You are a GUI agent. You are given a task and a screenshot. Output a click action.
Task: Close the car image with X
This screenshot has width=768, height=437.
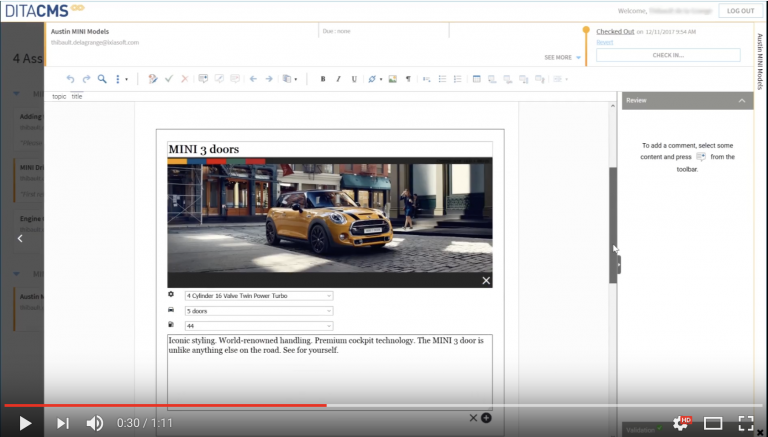(486, 281)
